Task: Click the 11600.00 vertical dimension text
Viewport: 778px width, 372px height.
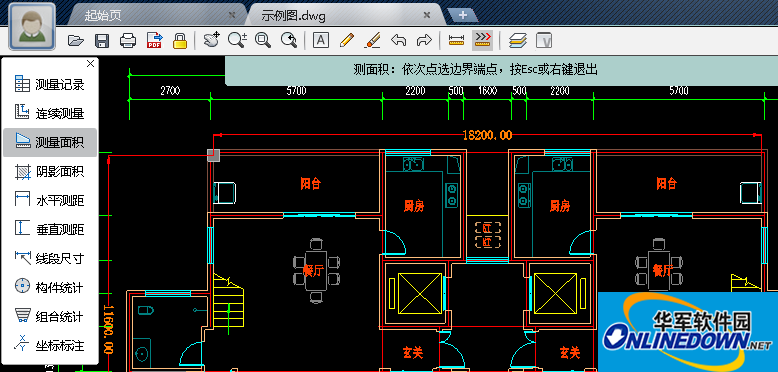Action: coord(108,330)
